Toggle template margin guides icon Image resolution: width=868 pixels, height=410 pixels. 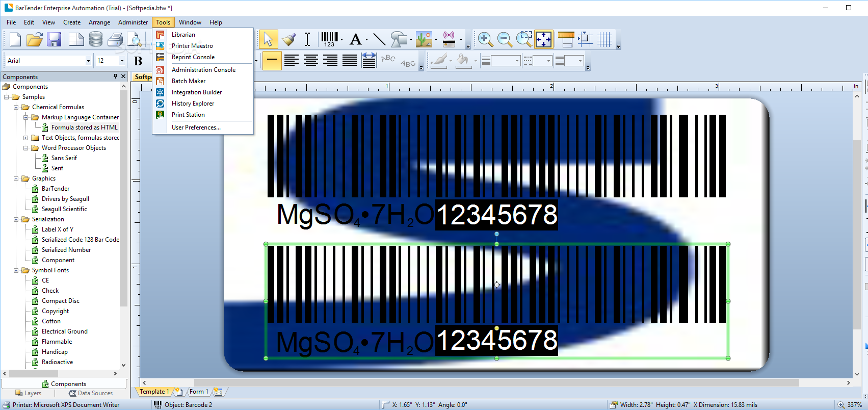click(585, 39)
